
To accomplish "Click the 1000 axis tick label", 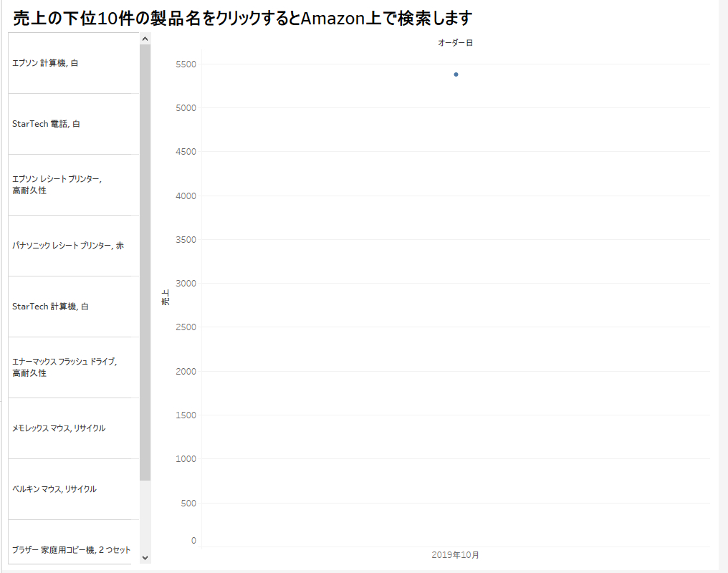I will [x=186, y=459].
